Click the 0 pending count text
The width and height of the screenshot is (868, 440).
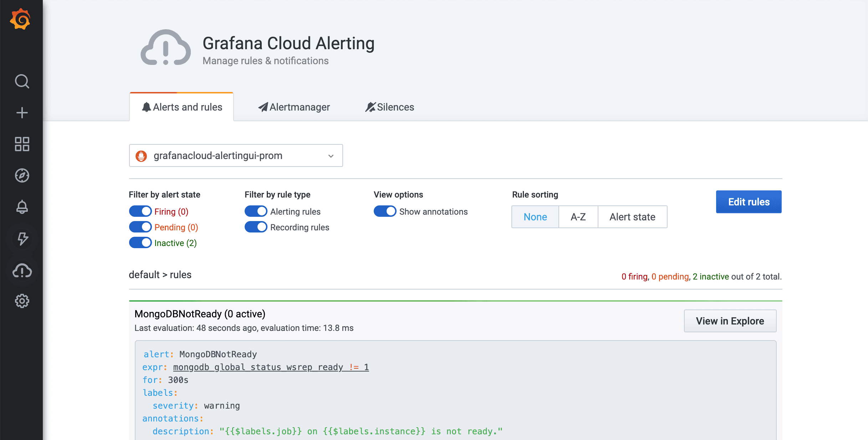670,277
